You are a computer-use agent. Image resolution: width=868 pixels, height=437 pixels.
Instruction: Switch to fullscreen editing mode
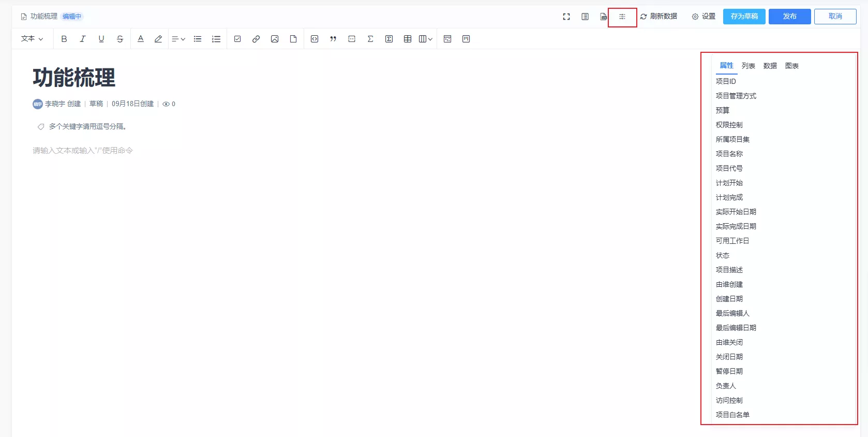coord(566,17)
